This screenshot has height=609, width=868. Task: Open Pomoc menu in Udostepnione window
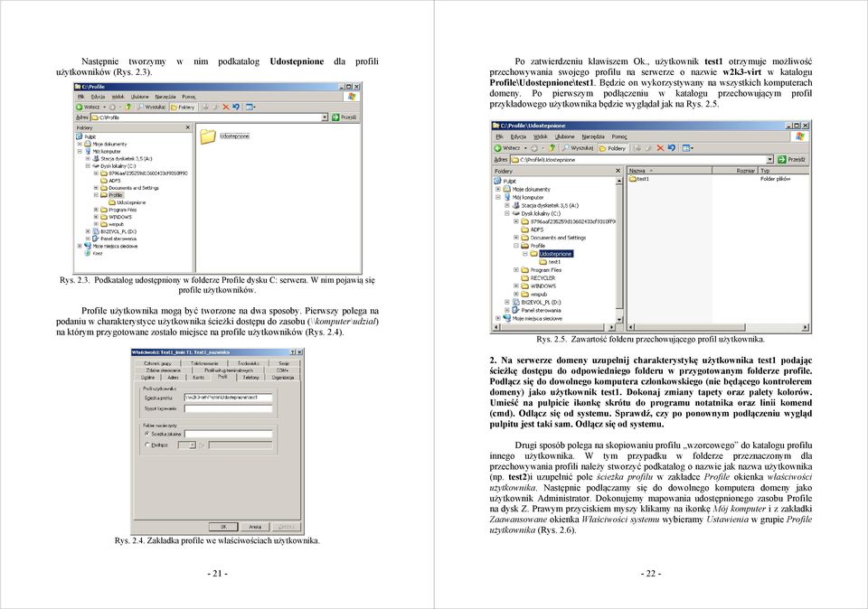pyautogui.click(x=619, y=136)
